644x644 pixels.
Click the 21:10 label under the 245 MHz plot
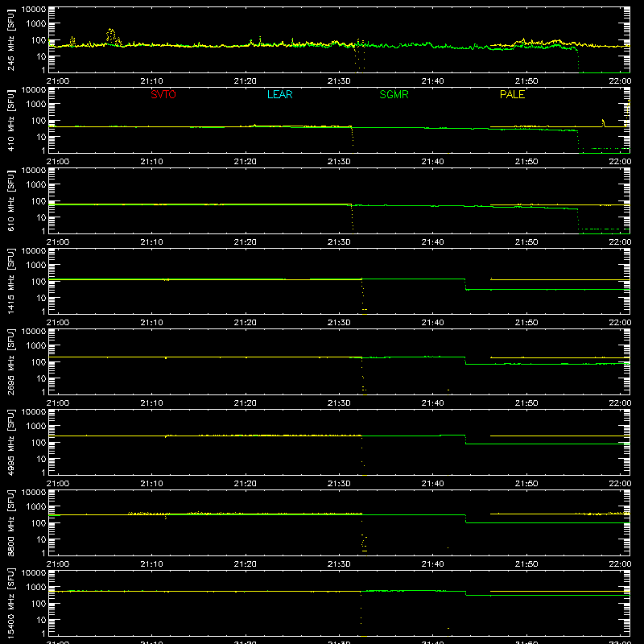[151, 81]
